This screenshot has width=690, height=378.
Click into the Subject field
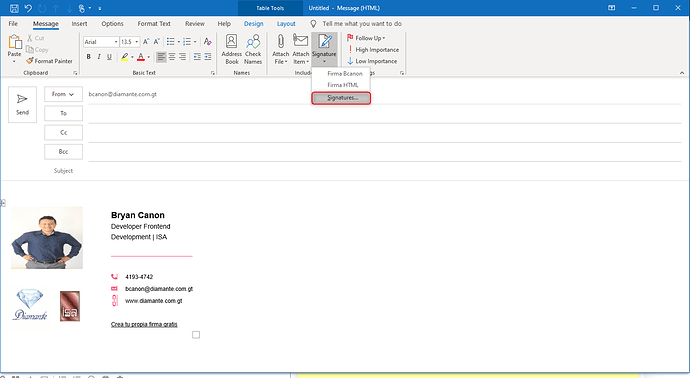[x=385, y=171]
